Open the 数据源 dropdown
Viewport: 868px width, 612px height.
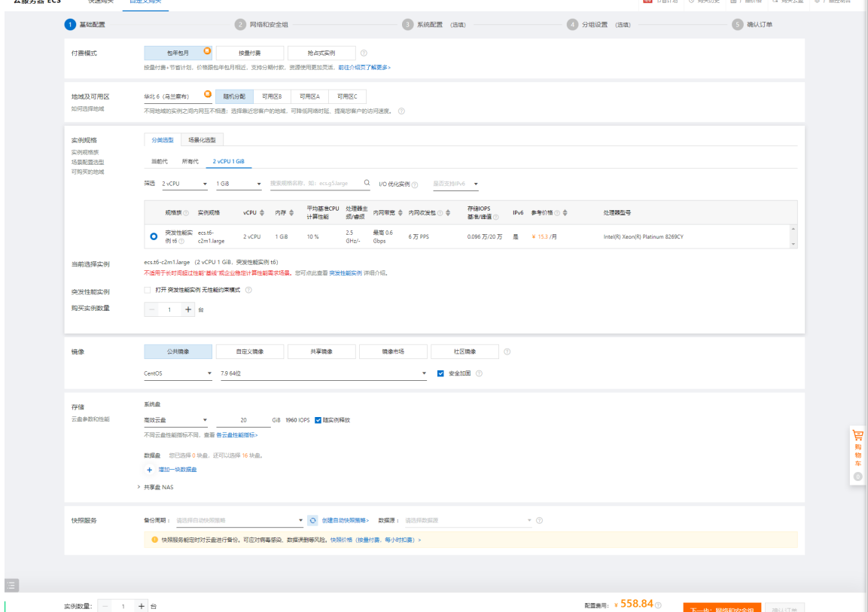pyautogui.click(x=468, y=521)
